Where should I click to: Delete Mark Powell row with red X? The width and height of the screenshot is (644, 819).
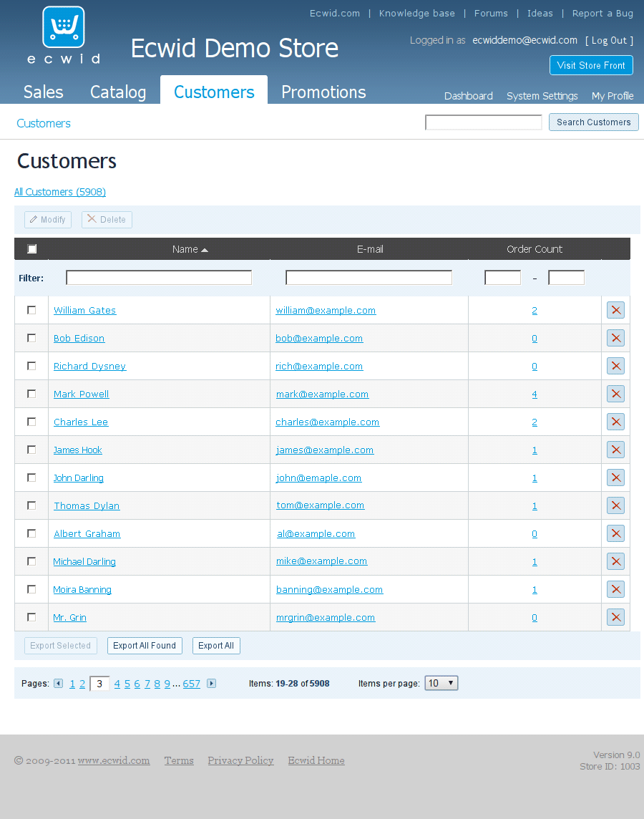point(616,394)
